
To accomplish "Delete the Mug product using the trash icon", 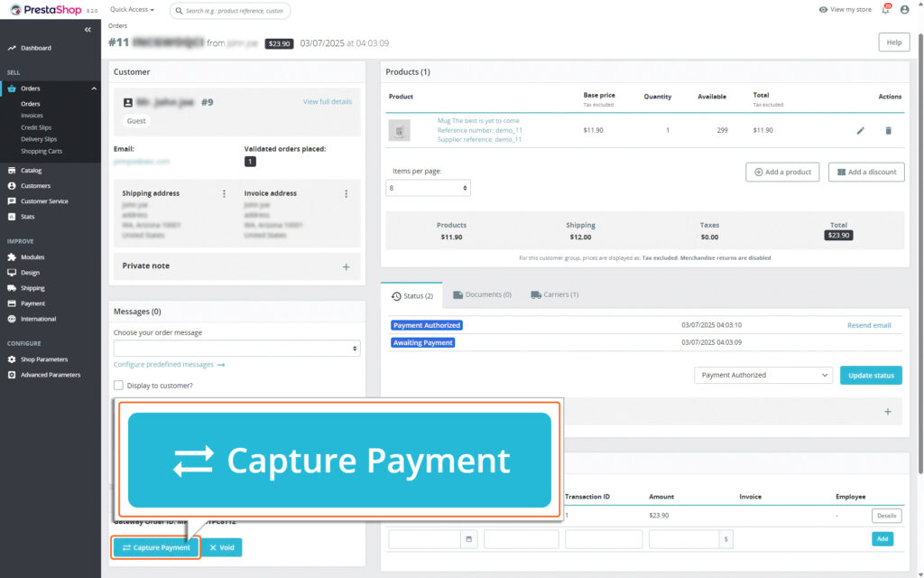I will click(888, 130).
